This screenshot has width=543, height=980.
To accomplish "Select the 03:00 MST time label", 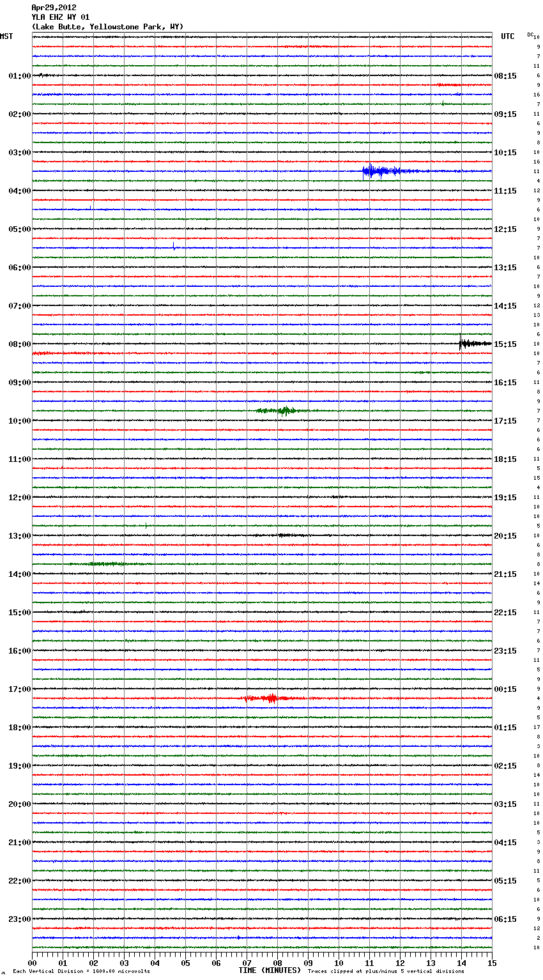I will (19, 152).
